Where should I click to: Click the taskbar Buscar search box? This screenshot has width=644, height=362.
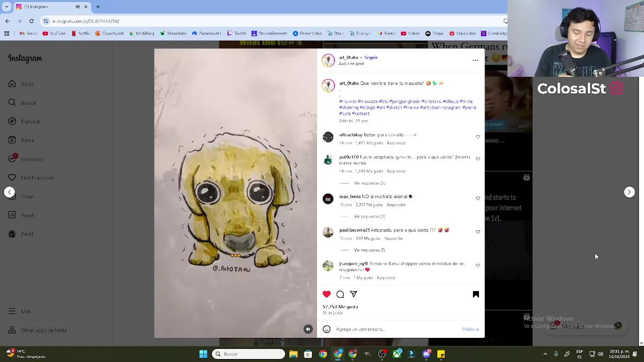pyautogui.click(x=249, y=354)
